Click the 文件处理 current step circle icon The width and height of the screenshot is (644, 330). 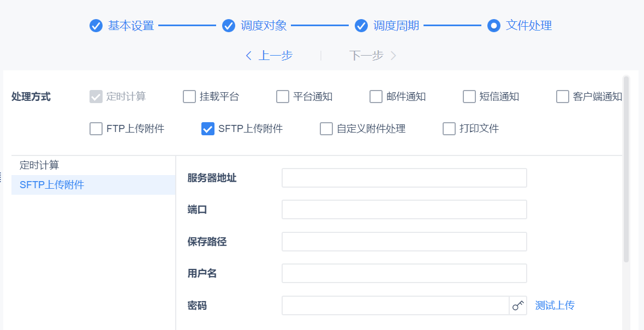point(494,26)
